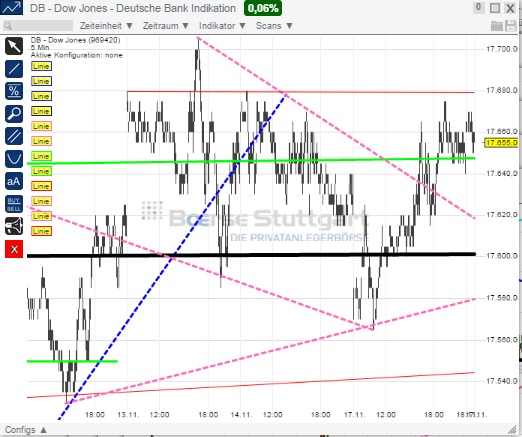
Task: Click the 13.11. date label on the time axis
Action: tap(128, 415)
